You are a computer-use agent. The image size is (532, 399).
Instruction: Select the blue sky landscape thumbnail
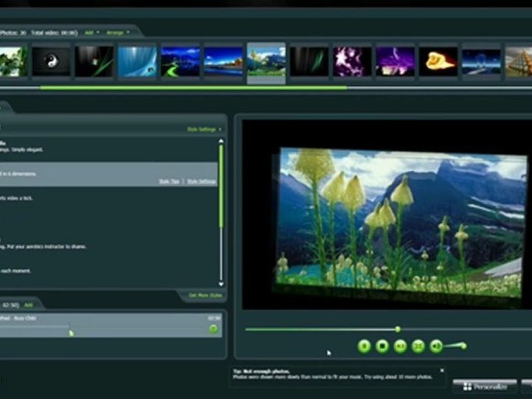(223, 62)
